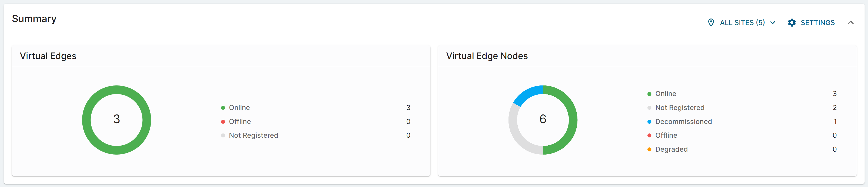Click Online green dot in Virtual Edge Nodes

[649, 94]
